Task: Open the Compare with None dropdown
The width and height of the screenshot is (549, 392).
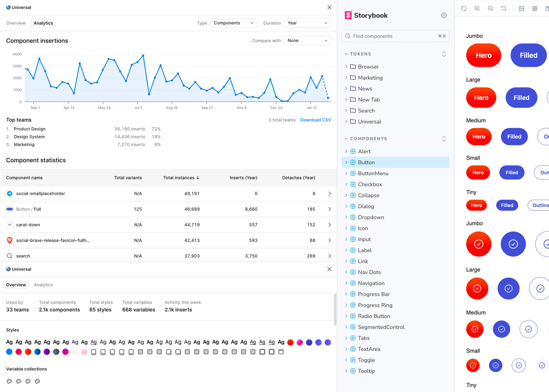Action: (x=307, y=41)
